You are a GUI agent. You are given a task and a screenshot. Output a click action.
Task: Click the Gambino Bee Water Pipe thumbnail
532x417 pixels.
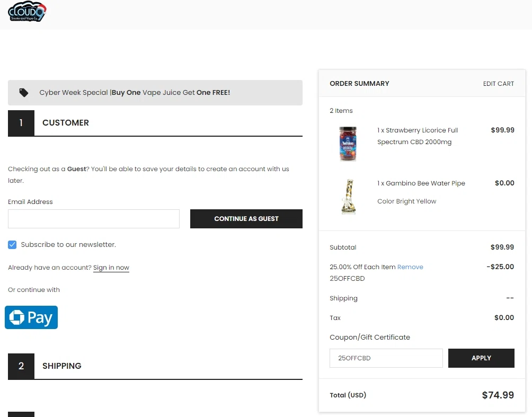click(349, 197)
